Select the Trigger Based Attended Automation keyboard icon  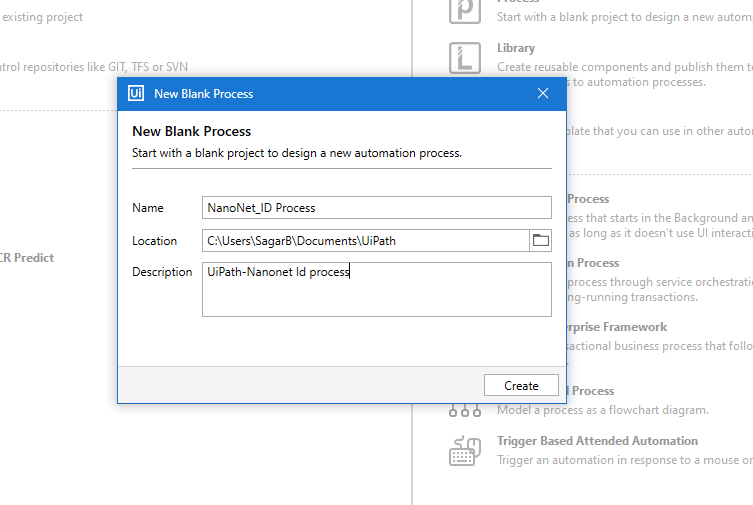pos(465,451)
